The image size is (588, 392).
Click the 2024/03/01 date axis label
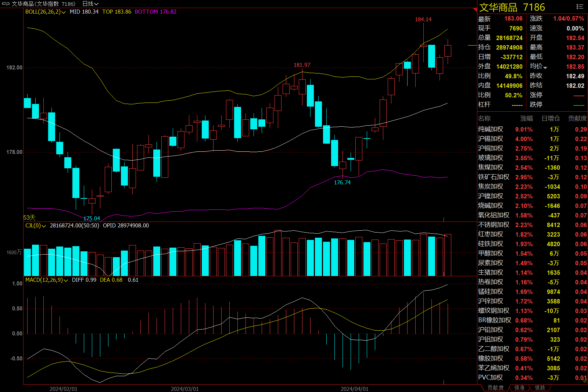point(185,389)
